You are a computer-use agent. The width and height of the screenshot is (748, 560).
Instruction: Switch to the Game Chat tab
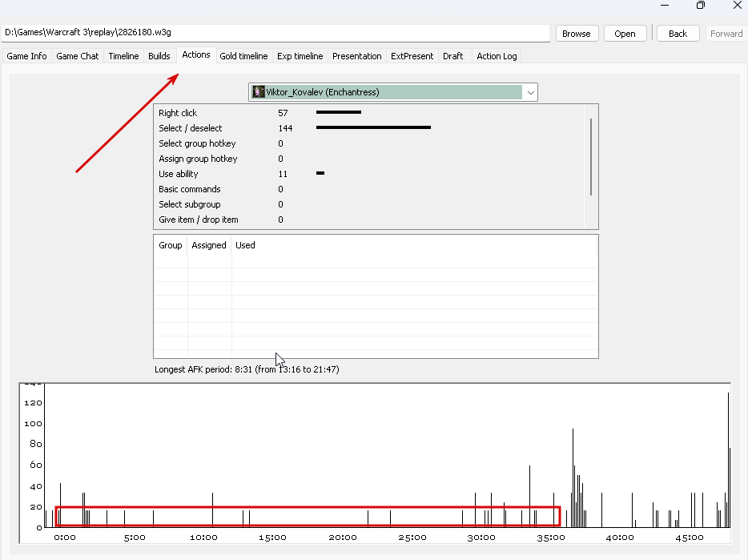pos(77,56)
